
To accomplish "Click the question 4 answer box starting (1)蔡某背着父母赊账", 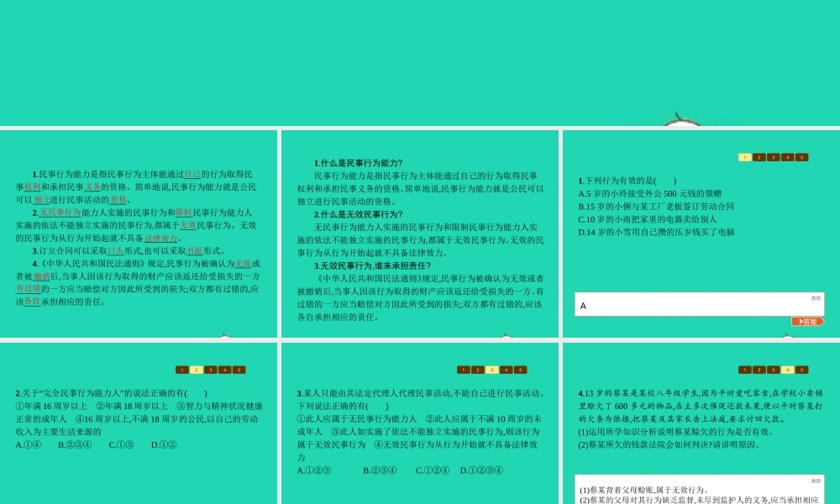I will 699,490.
